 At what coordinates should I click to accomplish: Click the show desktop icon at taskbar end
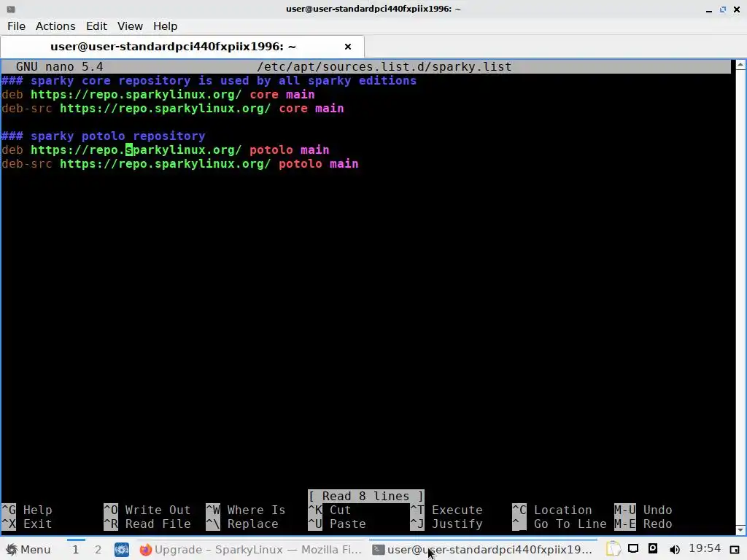(x=735, y=550)
